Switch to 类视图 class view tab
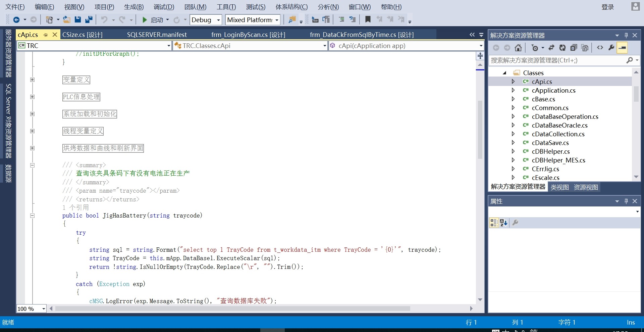This screenshot has height=332, width=644. click(559, 187)
